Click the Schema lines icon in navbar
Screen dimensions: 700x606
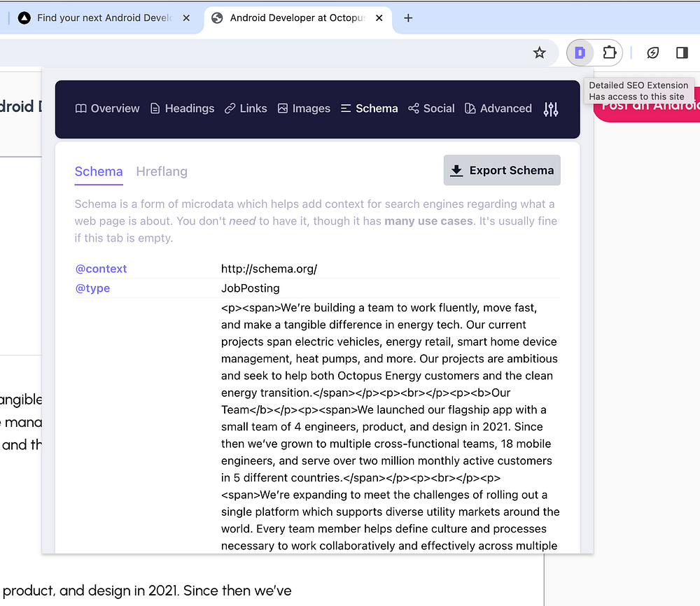346,108
